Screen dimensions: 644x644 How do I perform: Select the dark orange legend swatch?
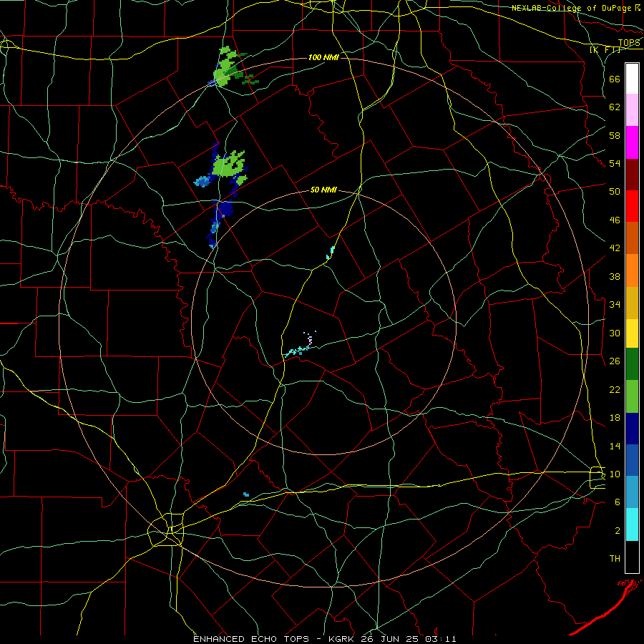pos(632,238)
